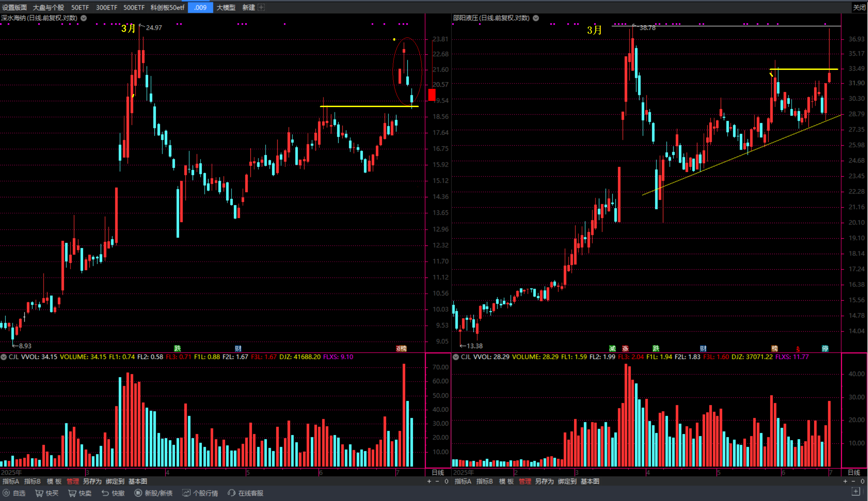This screenshot has width=868, height=501.
Task: Click the left chart CJL indicator settings icon
Action: (x=3, y=357)
